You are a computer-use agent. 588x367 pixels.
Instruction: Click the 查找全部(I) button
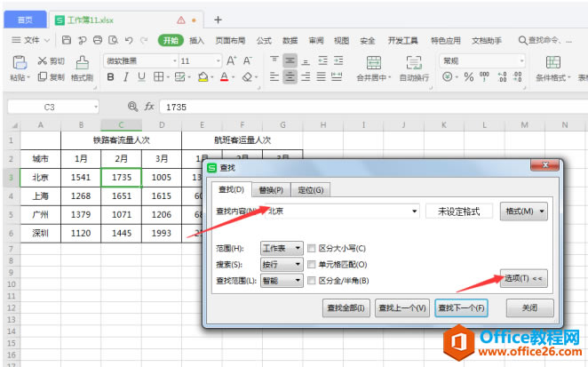click(346, 308)
